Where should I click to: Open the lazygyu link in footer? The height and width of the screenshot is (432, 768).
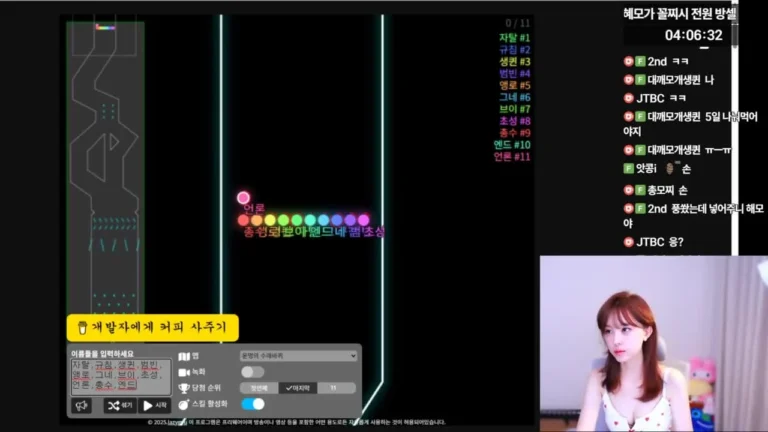pyautogui.click(x=177, y=422)
